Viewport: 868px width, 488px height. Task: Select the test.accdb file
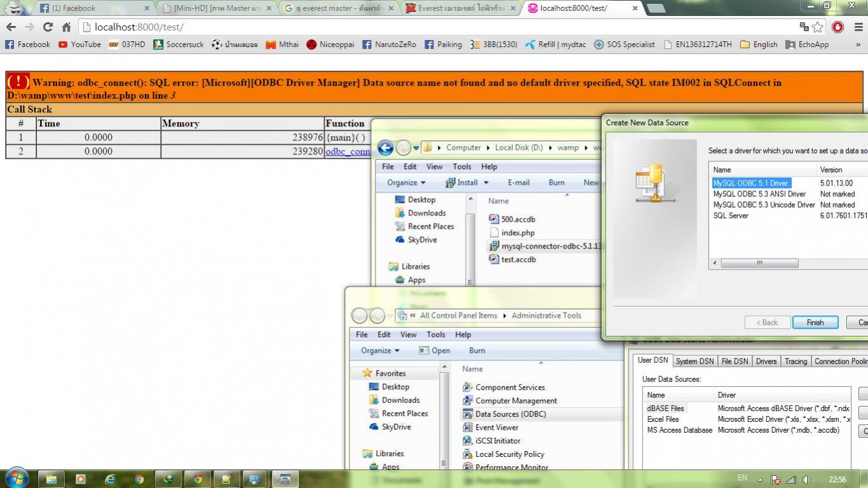512,259
